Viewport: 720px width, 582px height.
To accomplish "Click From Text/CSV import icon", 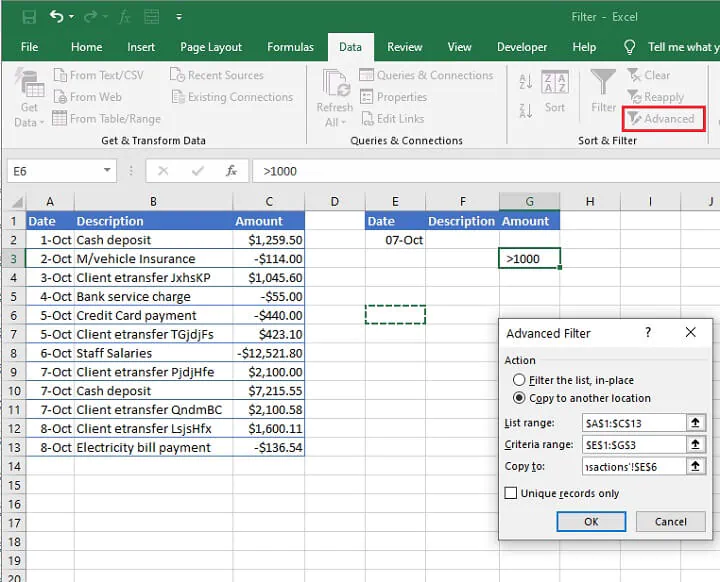I will 60,74.
